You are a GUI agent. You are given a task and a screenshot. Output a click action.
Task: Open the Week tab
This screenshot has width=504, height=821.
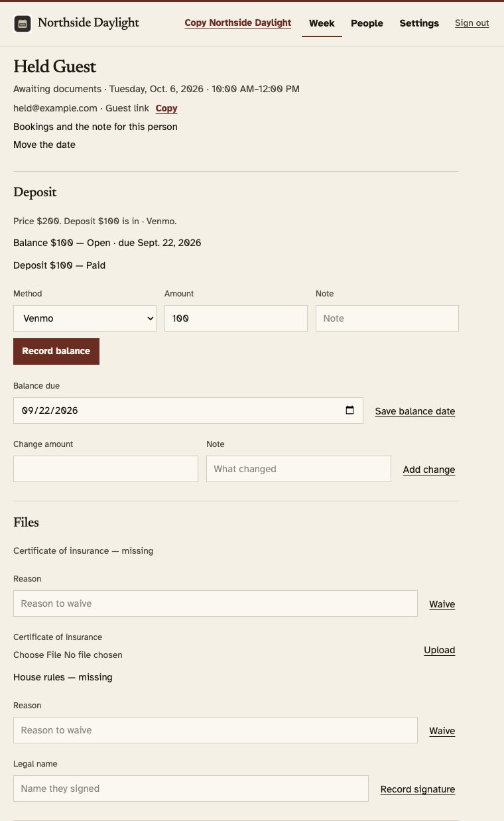pos(322,23)
